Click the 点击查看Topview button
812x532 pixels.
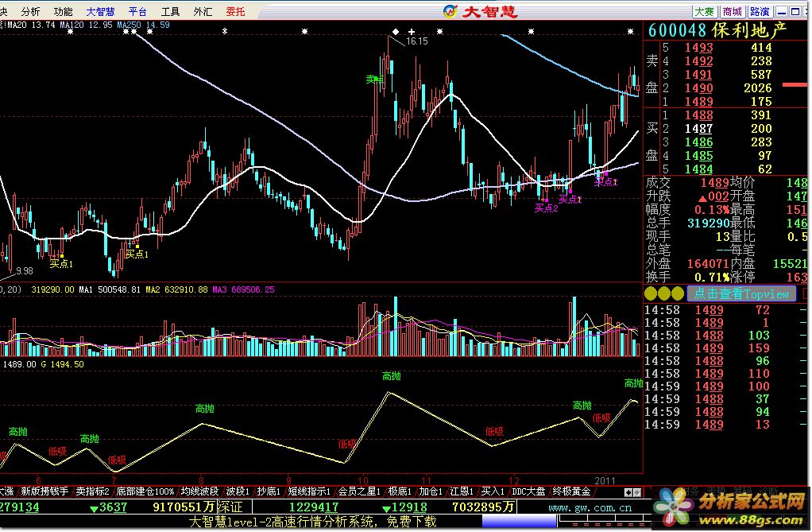(741, 294)
